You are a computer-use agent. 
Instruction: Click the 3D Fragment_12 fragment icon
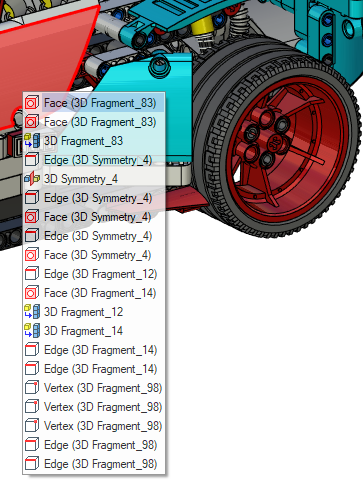(32, 312)
